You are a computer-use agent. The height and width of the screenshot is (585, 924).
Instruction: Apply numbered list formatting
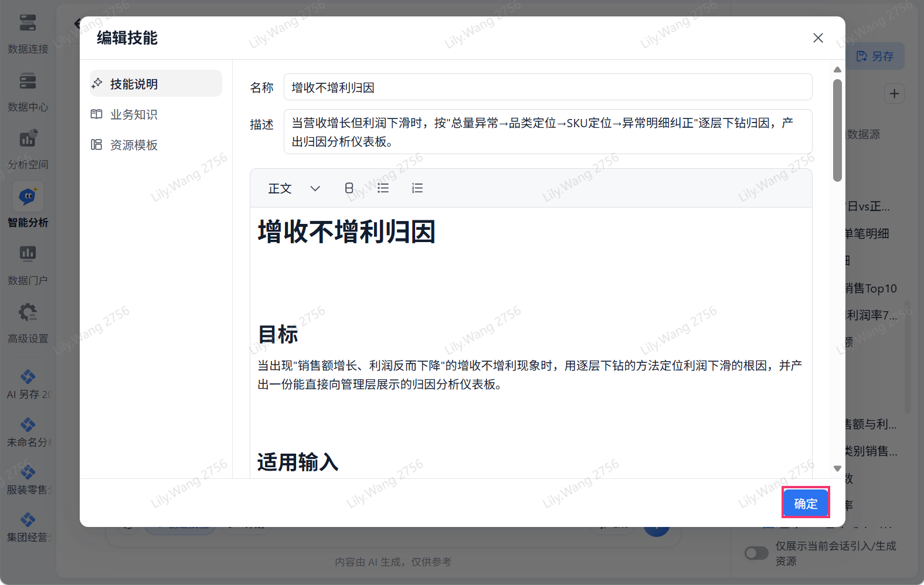point(417,188)
